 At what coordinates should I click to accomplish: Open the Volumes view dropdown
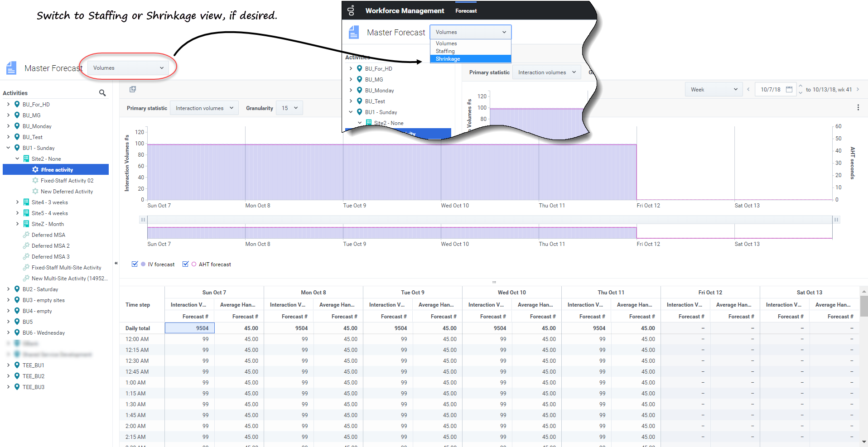(x=128, y=68)
